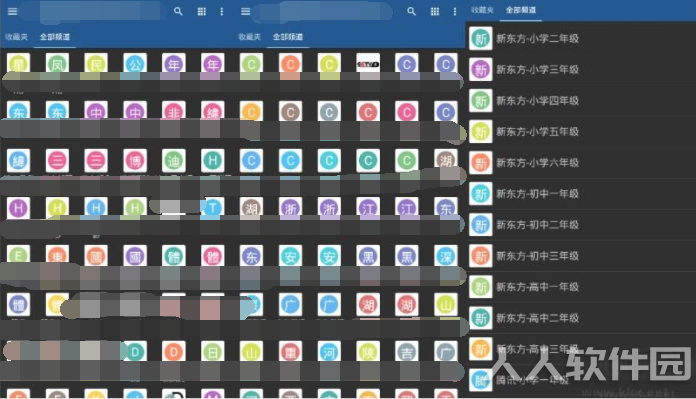This screenshot has height=399, width=696.
Task: Tap the search icon in the middle screen
Action: (411, 12)
